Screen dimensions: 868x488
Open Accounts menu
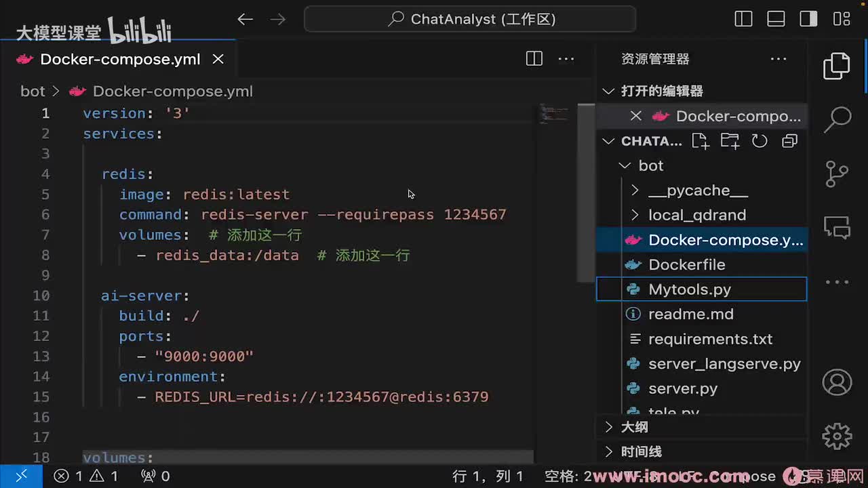837,382
